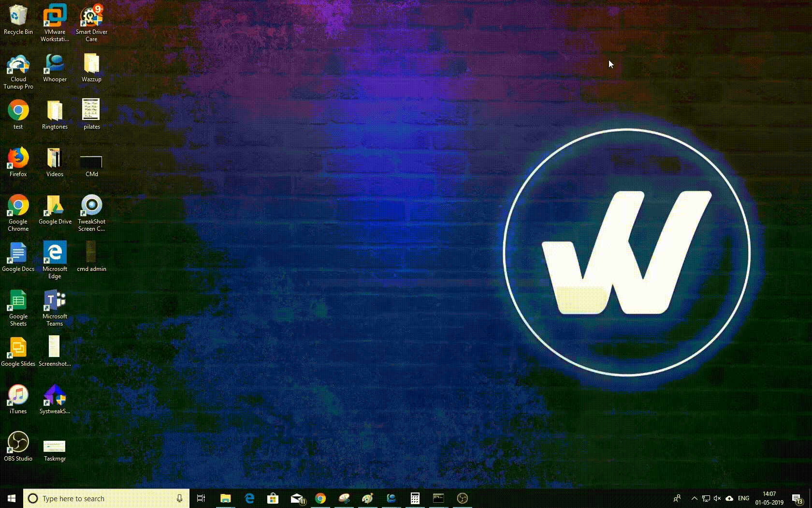Select the Google Sheets shortcut
Viewport: 812px width, 508px height.
tap(18, 308)
